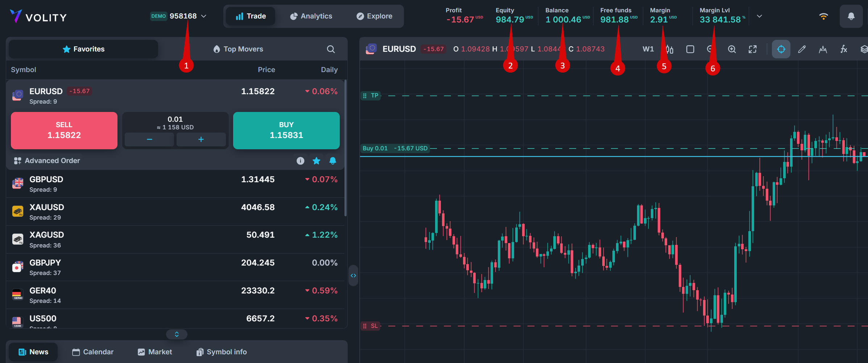Open the demo account 958168 dropdown
This screenshot has height=363, width=868.
(179, 16)
